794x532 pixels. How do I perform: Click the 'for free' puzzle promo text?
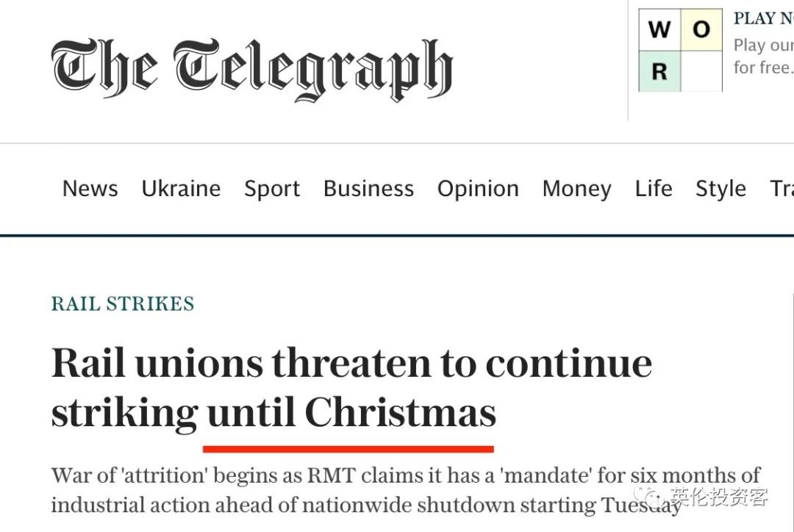click(x=762, y=68)
